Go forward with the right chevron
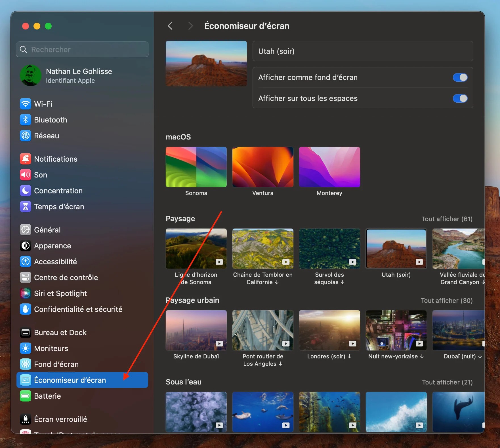 pyautogui.click(x=190, y=26)
